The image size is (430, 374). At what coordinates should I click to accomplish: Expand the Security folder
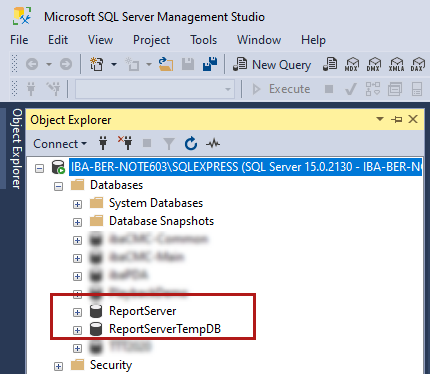(x=58, y=366)
